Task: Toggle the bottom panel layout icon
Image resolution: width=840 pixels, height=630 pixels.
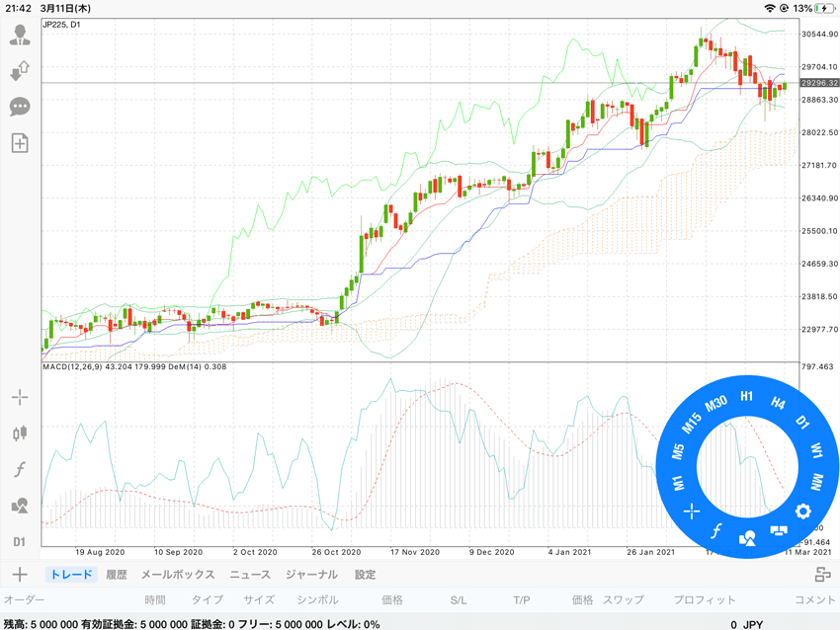Action: tap(822, 575)
